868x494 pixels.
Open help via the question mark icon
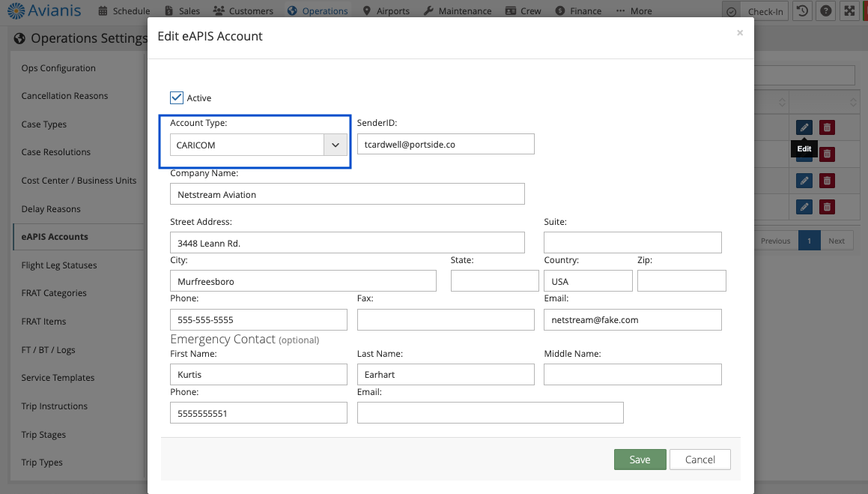click(x=826, y=11)
